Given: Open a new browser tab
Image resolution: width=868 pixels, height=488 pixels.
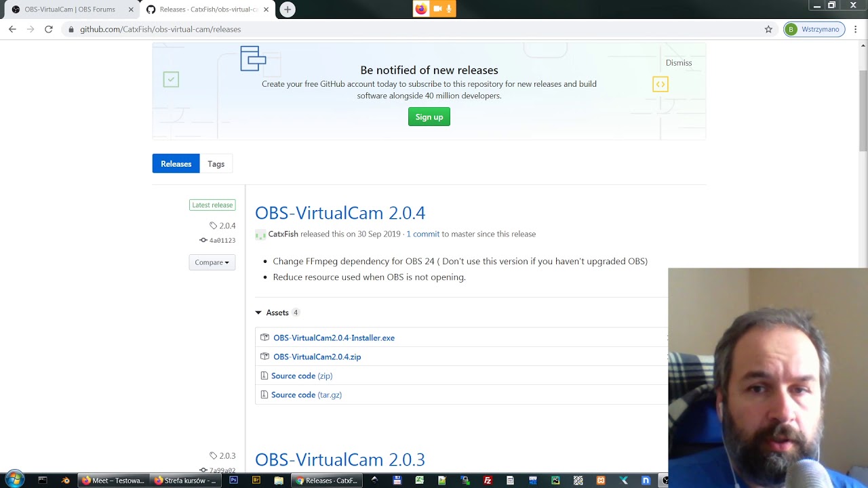Looking at the screenshot, I should (x=288, y=9).
